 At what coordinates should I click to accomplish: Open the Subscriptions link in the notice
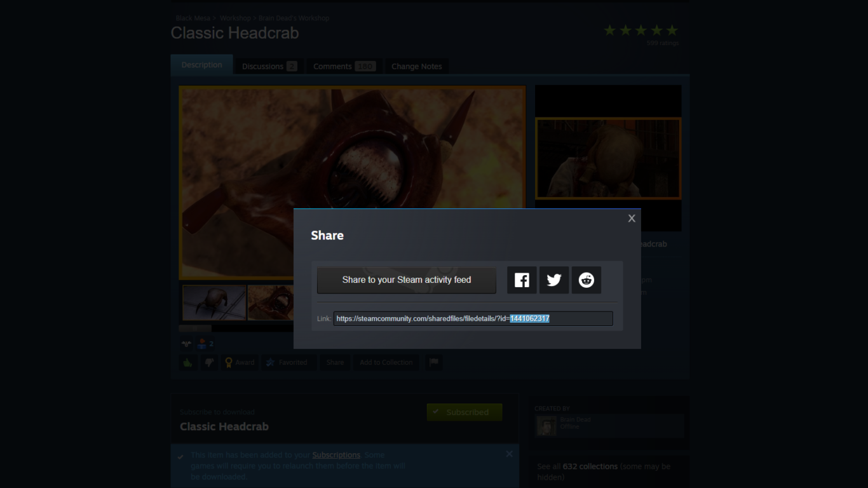click(x=336, y=455)
